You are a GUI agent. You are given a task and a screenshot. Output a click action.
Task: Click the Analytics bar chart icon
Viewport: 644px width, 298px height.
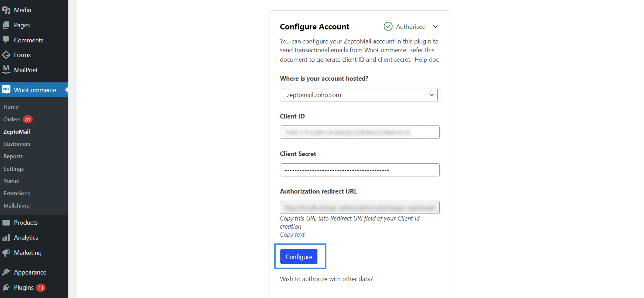click(x=6, y=238)
